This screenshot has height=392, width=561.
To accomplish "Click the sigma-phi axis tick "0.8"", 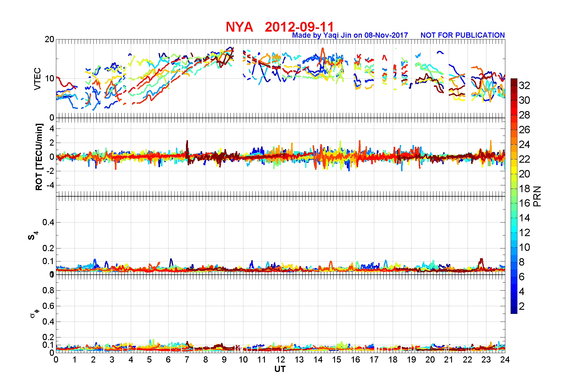I will pyautogui.click(x=48, y=290).
